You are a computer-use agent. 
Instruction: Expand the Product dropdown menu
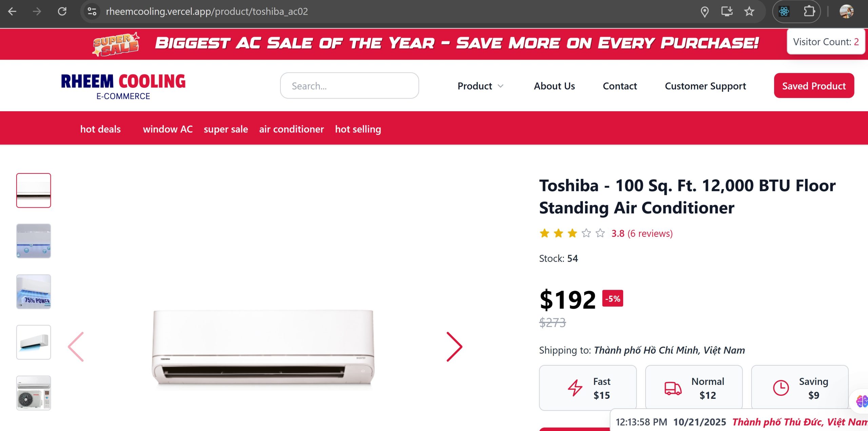pos(480,86)
